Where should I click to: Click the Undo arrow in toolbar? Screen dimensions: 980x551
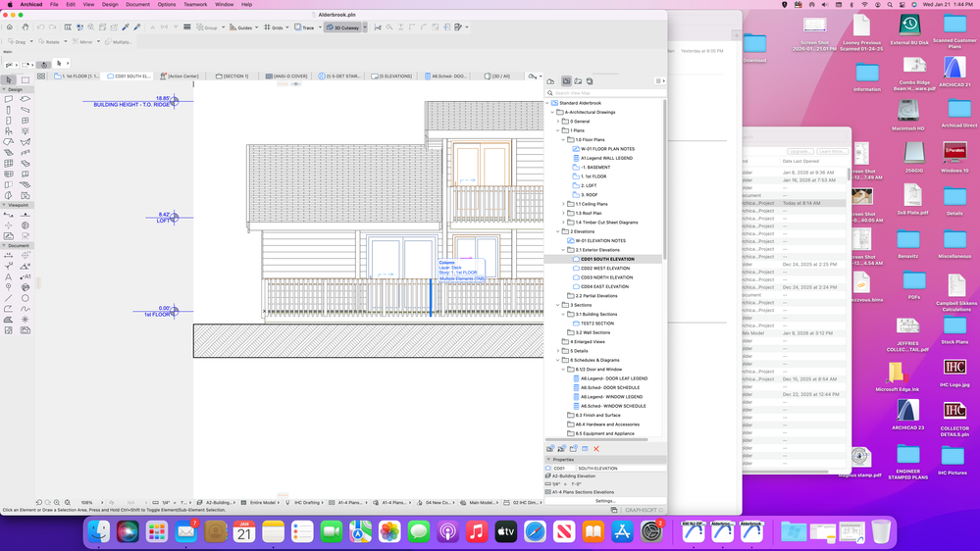[x=40, y=27]
